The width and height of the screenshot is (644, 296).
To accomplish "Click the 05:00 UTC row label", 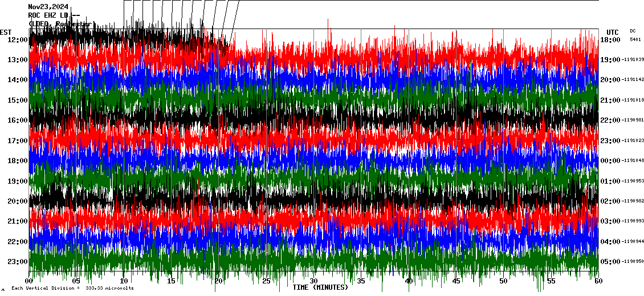I will click(x=610, y=262).
